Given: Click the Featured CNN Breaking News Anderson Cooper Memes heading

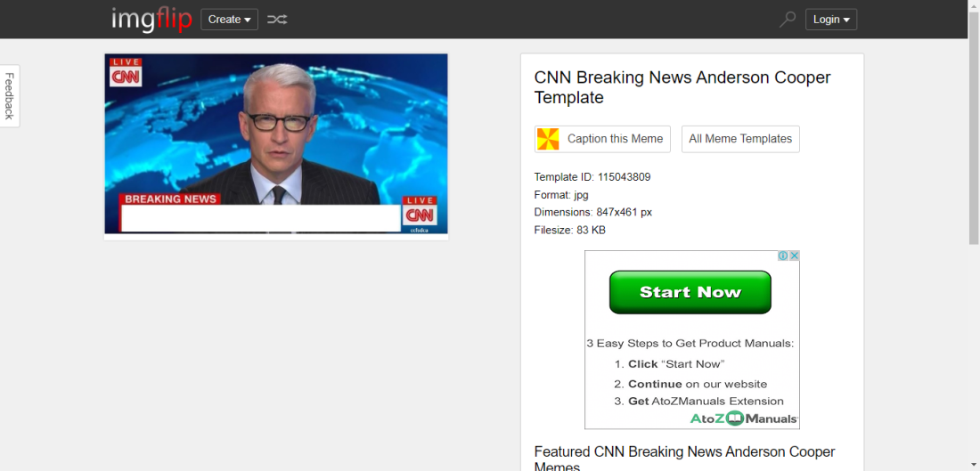Looking at the screenshot, I should 684,459.
